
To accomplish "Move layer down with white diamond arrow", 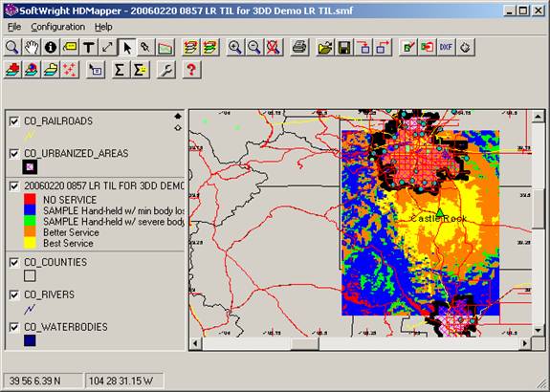I will [x=178, y=128].
